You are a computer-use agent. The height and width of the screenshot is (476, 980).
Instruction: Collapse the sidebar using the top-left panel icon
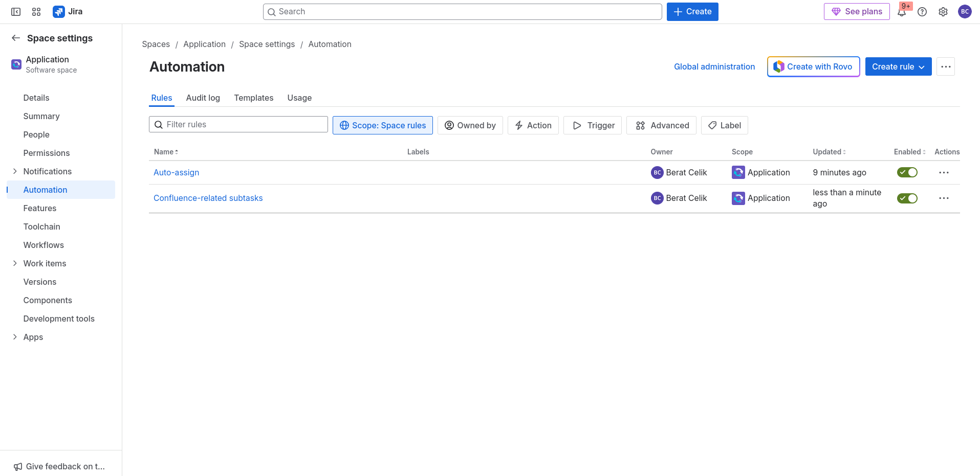coord(16,12)
